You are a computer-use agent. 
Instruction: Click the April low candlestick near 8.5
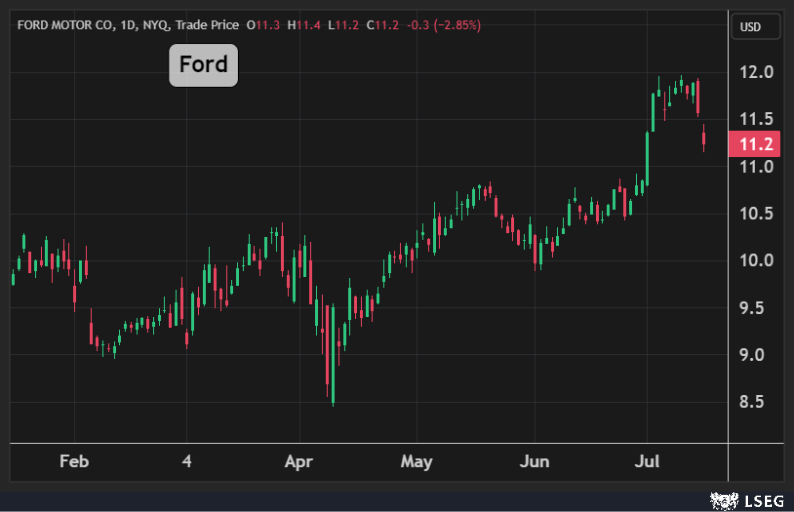pos(331,375)
